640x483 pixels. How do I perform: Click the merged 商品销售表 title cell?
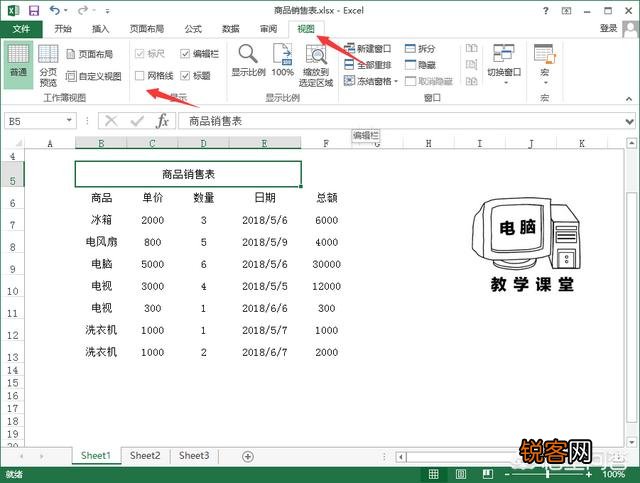[188, 174]
